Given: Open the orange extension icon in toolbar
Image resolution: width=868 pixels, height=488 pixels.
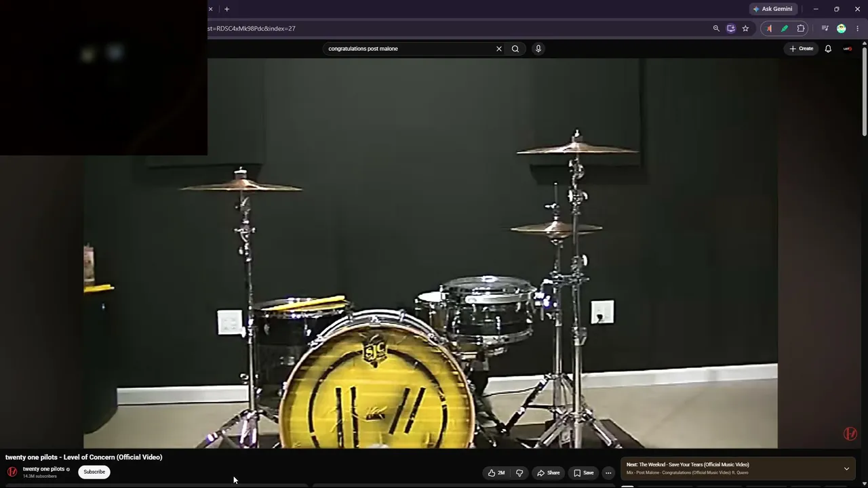Looking at the screenshot, I should [769, 28].
